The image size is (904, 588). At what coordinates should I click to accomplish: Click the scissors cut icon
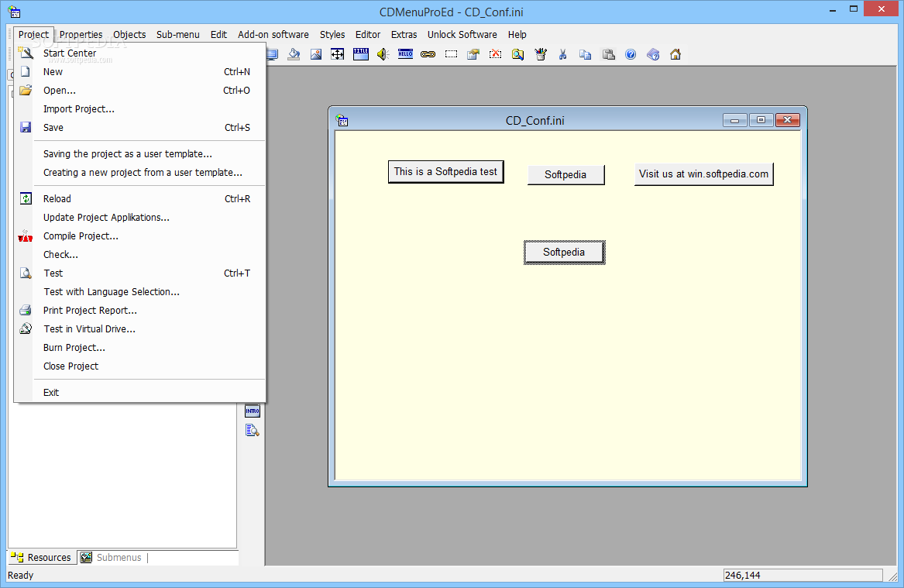[x=562, y=54]
